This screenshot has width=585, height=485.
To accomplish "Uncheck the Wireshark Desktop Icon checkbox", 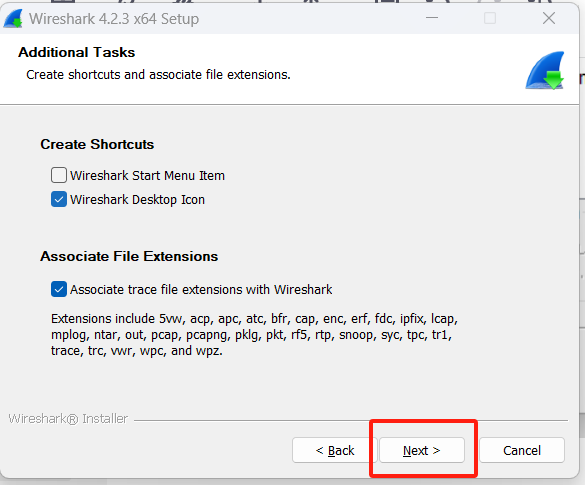I will [x=59, y=199].
